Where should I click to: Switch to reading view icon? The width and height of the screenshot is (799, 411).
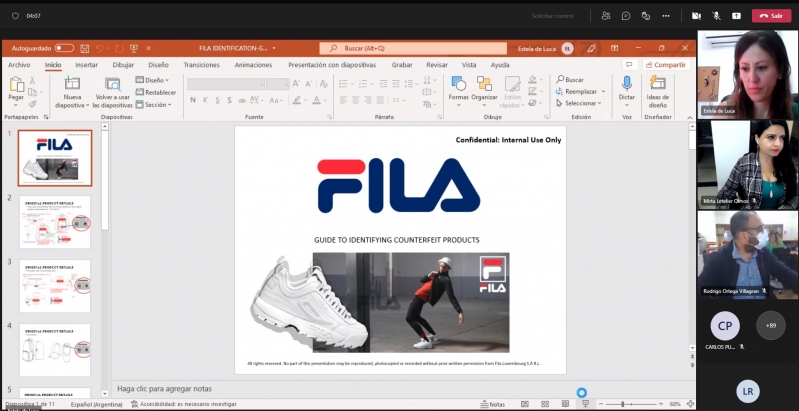pos(565,404)
